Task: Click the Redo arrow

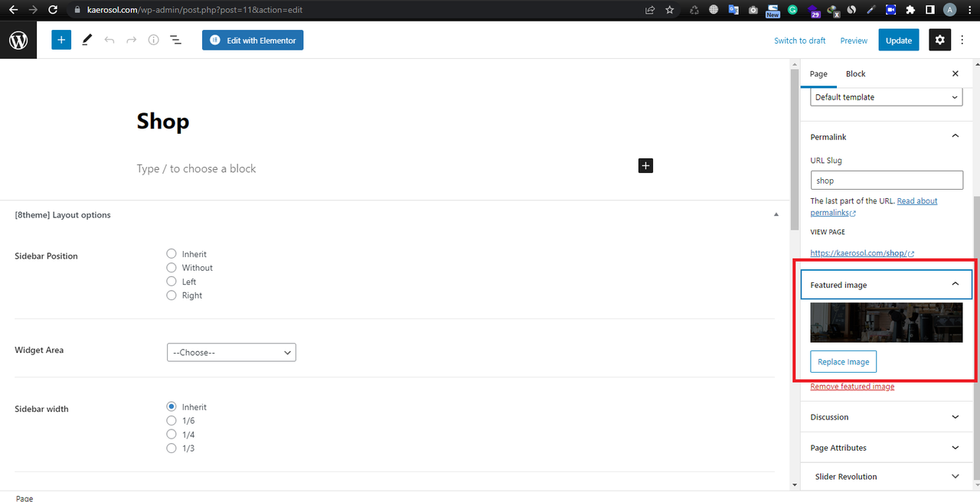Action: [x=131, y=40]
